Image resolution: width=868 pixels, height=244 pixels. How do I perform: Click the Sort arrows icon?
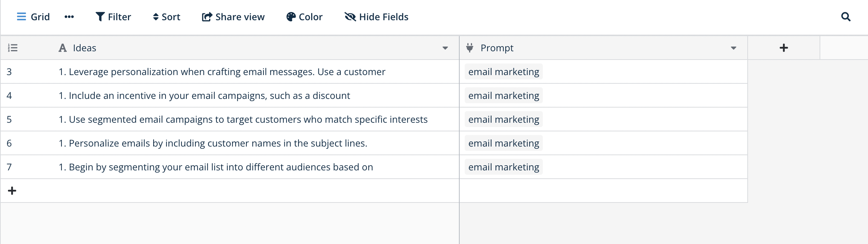pos(156,17)
